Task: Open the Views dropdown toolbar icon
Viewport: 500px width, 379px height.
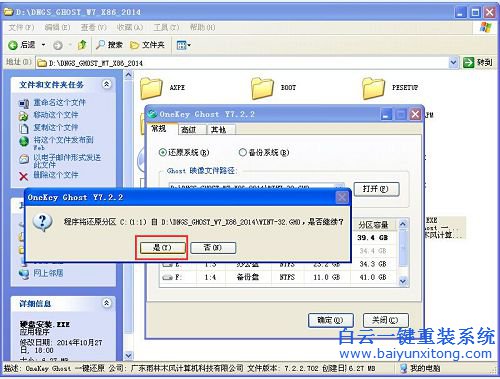Action: (183, 45)
